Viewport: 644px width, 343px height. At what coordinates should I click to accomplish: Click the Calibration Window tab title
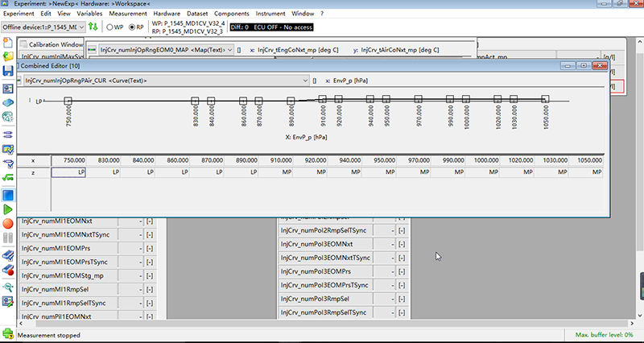[56, 44]
